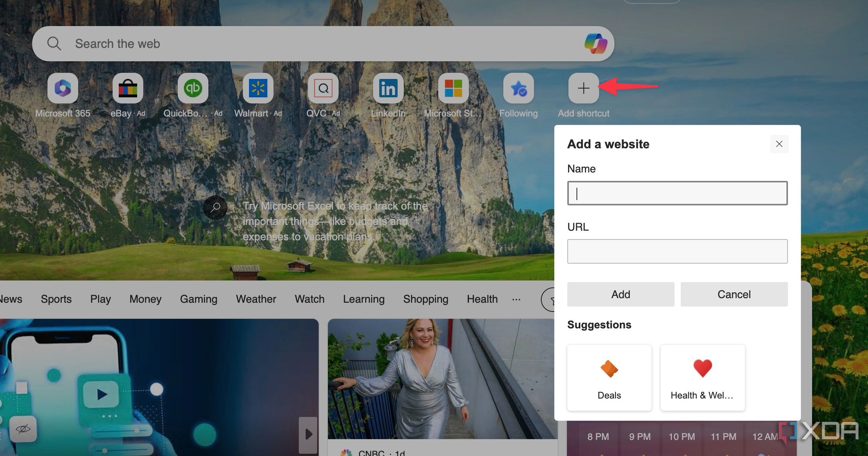Open the CNBC woman in silver dress story
The width and height of the screenshot is (868, 456).
pyautogui.click(x=442, y=379)
